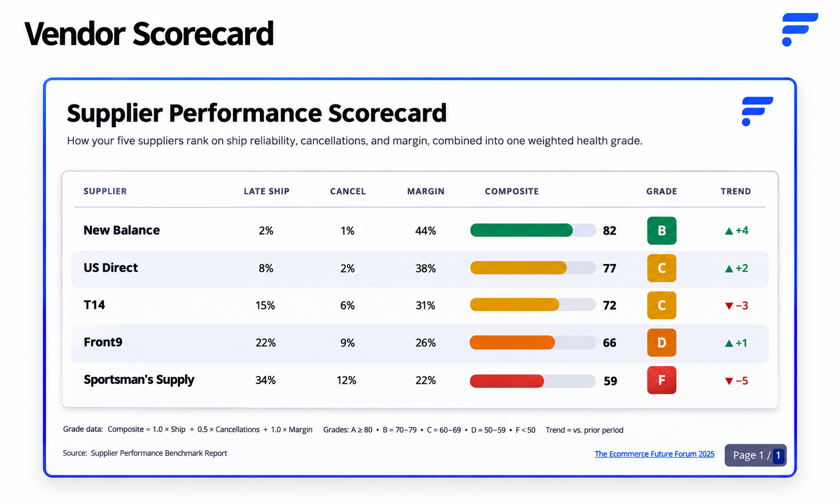840x504 pixels.
Task: Click the MARGIN column header
Action: pos(425,191)
